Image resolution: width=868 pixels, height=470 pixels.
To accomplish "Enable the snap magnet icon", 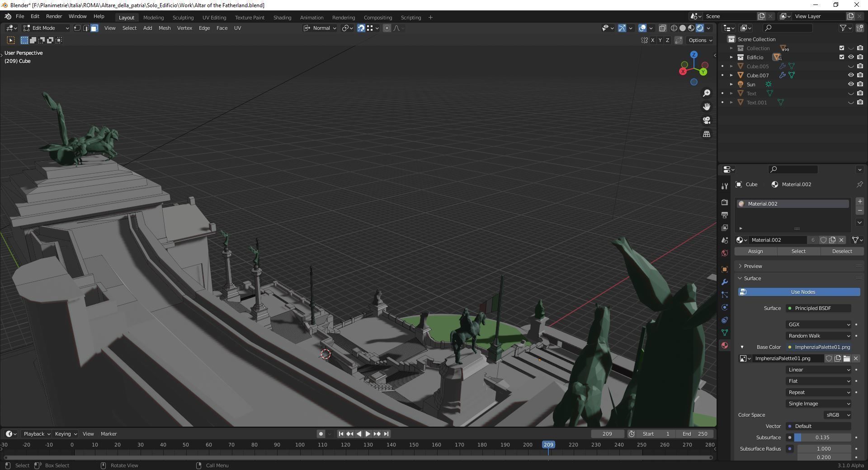I will click(x=361, y=28).
